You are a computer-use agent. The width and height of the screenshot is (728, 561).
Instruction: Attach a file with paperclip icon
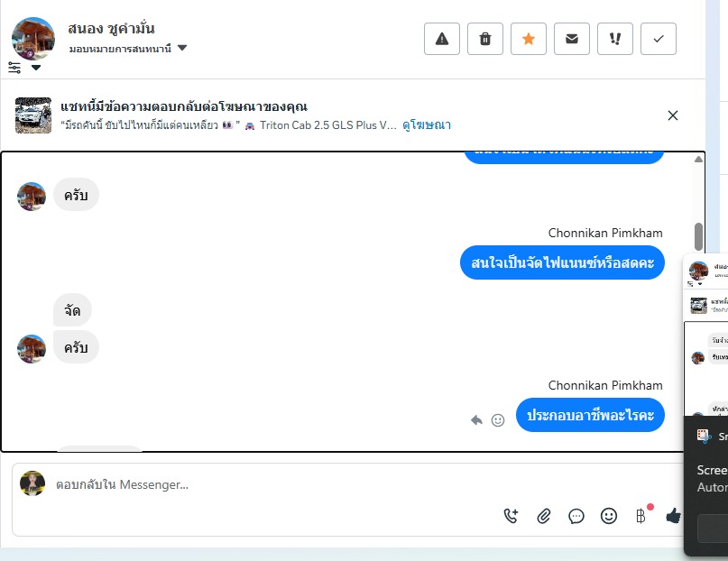(544, 516)
